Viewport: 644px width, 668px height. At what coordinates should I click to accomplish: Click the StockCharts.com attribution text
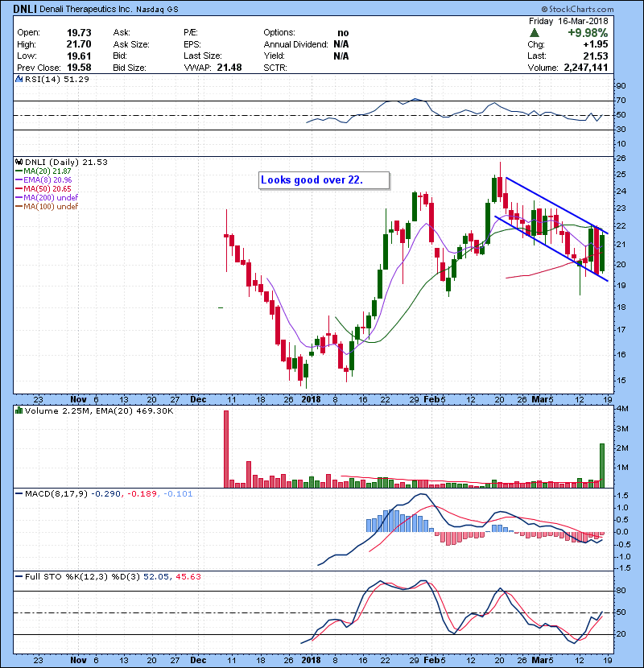point(577,9)
